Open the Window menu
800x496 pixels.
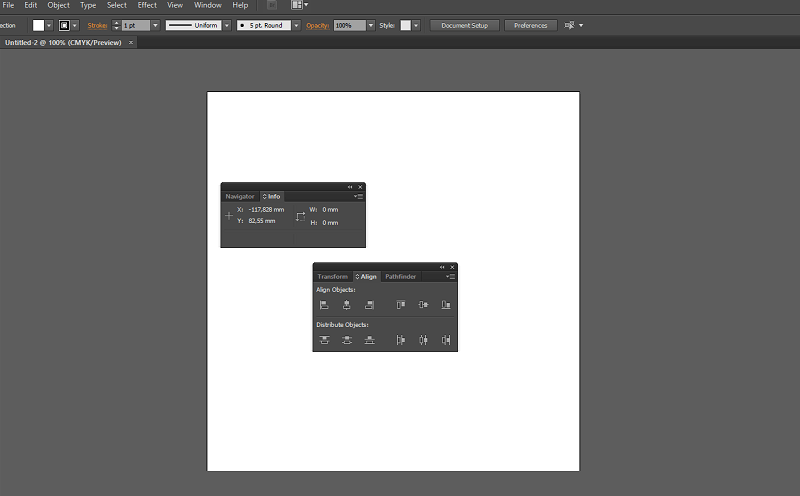tap(208, 5)
